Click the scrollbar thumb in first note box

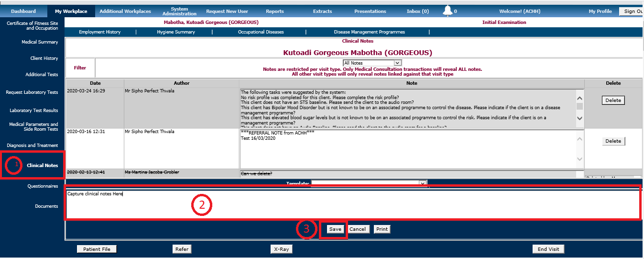pyautogui.click(x=579, y=106)
